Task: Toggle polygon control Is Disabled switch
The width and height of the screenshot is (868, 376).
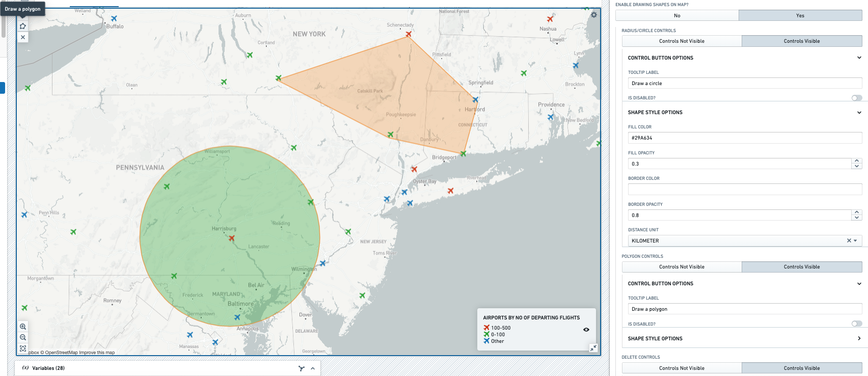Action: pos(857,324)
